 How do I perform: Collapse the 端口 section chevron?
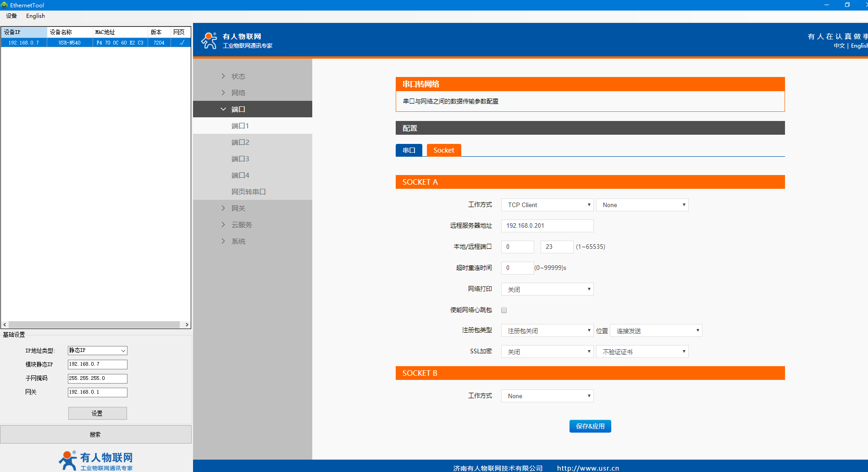[223, 109]
